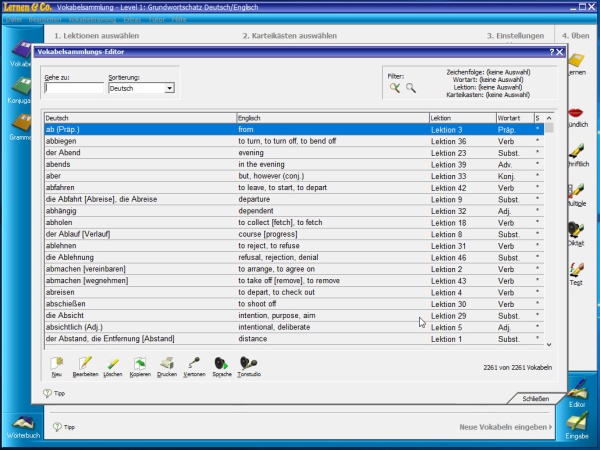
Task: Click step 1. Lektionen auswählen
Action: [x=96, y=36]
